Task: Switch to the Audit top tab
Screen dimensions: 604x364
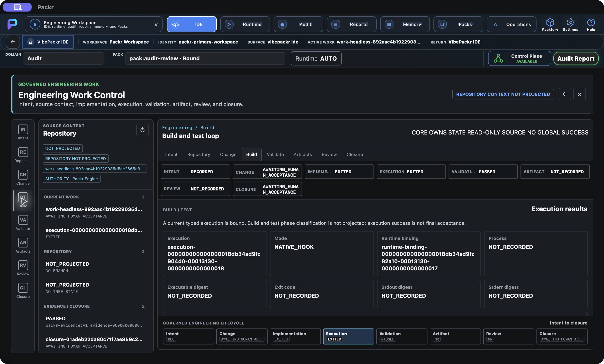Action: click(x=298, y=24)
